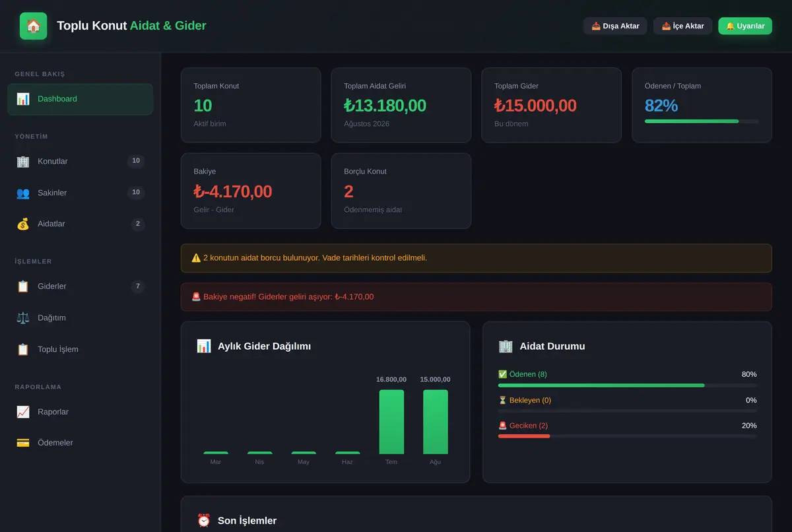
Task: Click the Ödenen / Toplam progress bar
Action: [x=702, y=121]
